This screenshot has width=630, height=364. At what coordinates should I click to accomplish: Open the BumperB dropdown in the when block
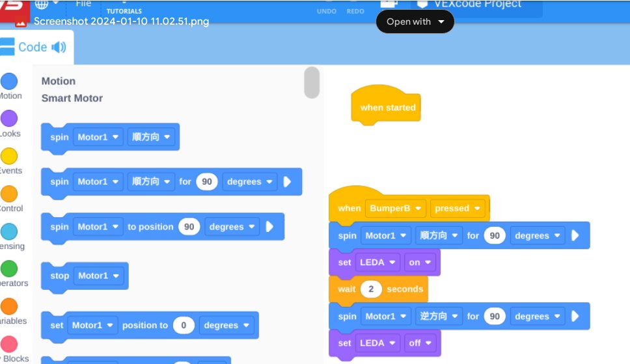tap(395, 208)
